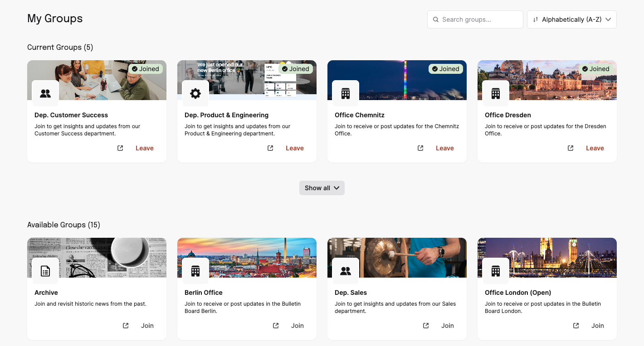Click the gear icon on Dep. Product & Engineering
644x346 pixels.
pyautogui.click(x=195, y=94)
